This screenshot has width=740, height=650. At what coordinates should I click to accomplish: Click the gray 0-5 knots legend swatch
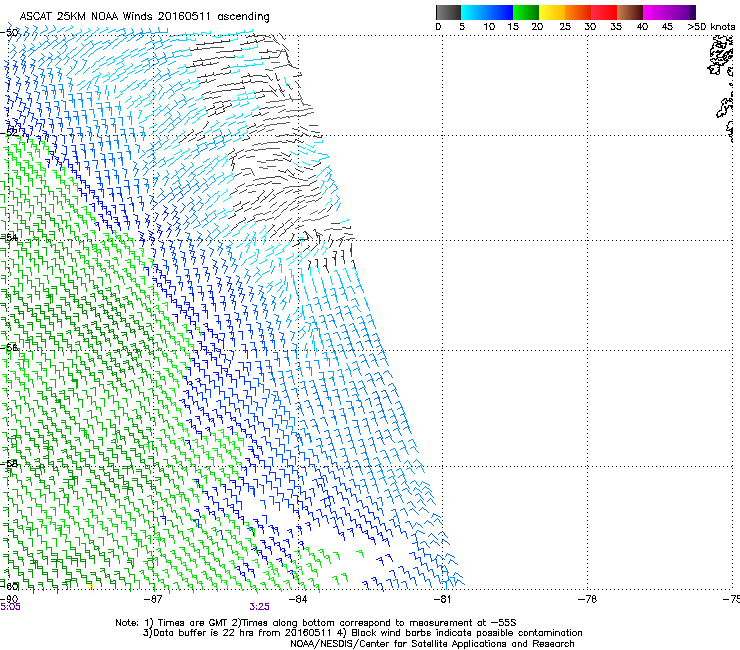click(448, 12)
